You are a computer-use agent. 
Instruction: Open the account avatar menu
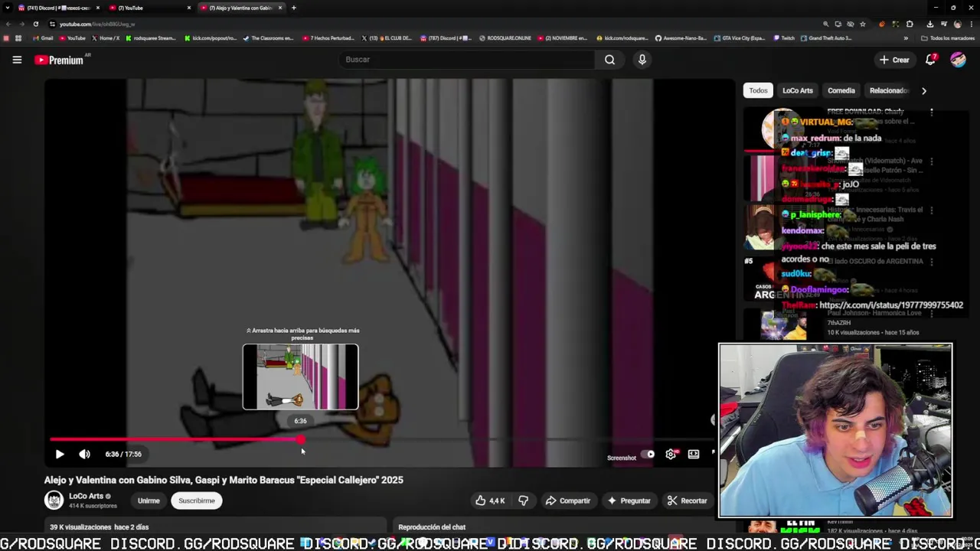coord(958,60)
